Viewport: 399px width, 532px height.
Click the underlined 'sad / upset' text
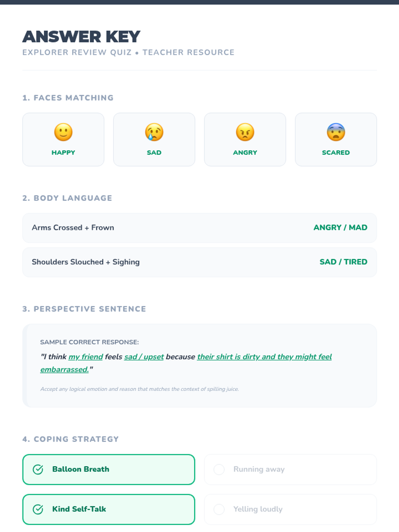point(144,357)
